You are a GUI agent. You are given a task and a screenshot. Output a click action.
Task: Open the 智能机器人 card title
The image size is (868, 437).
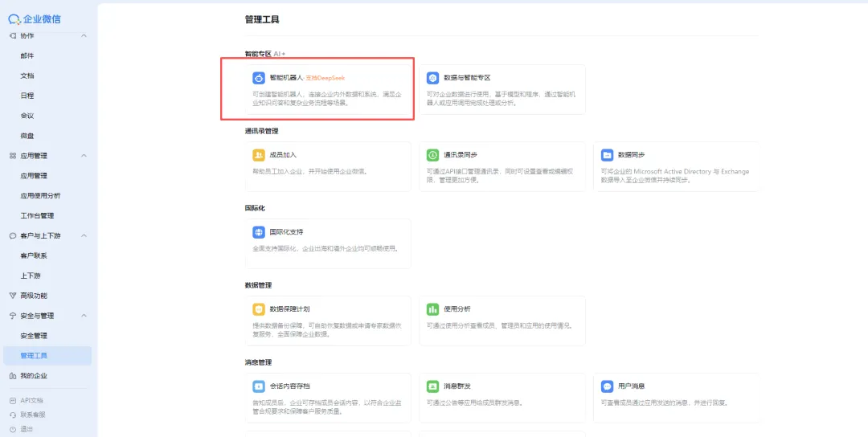[287, 78]
